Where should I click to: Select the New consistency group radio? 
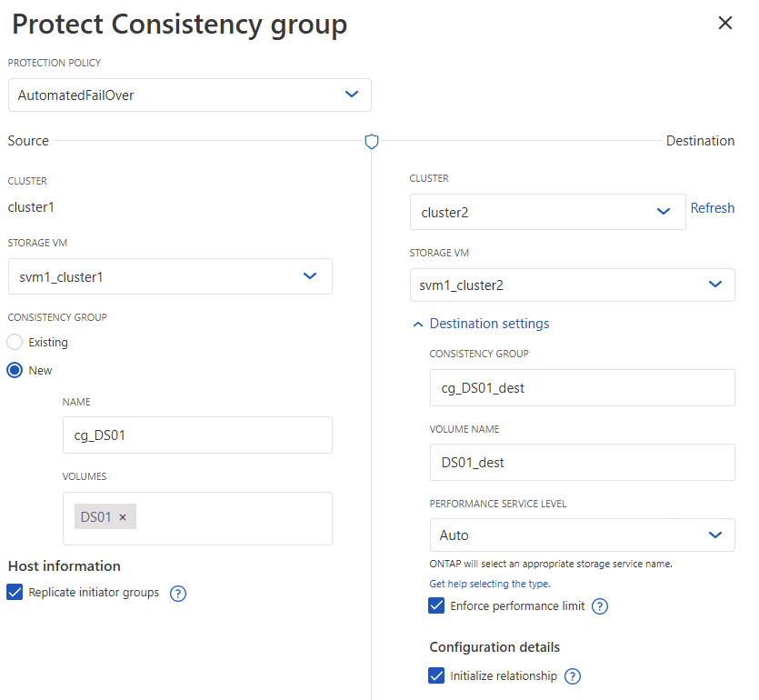tap(15, 370)
